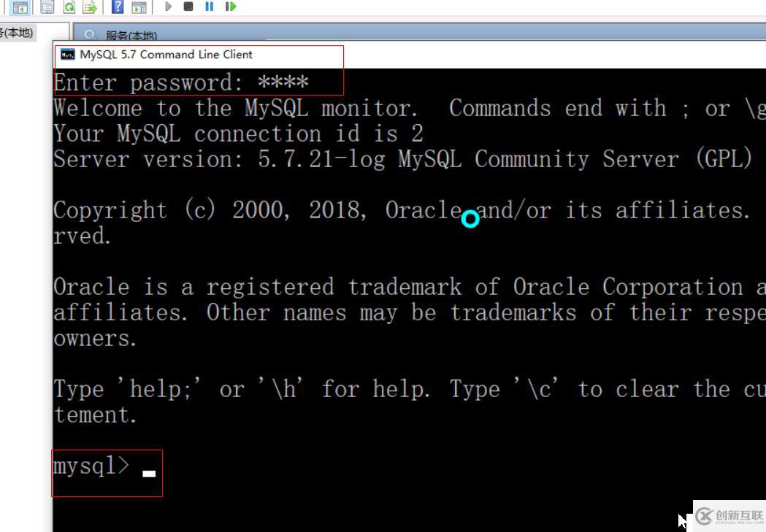Toggle the console tree show/hide icon
This screenshot has height=532, width=766.
click(20, 7)
